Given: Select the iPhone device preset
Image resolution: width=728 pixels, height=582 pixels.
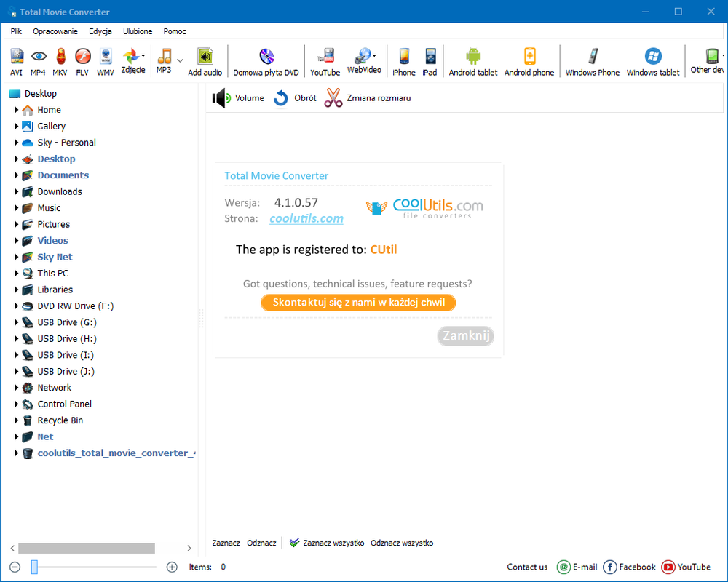Looking at the screenshot, I should point(404,62).
